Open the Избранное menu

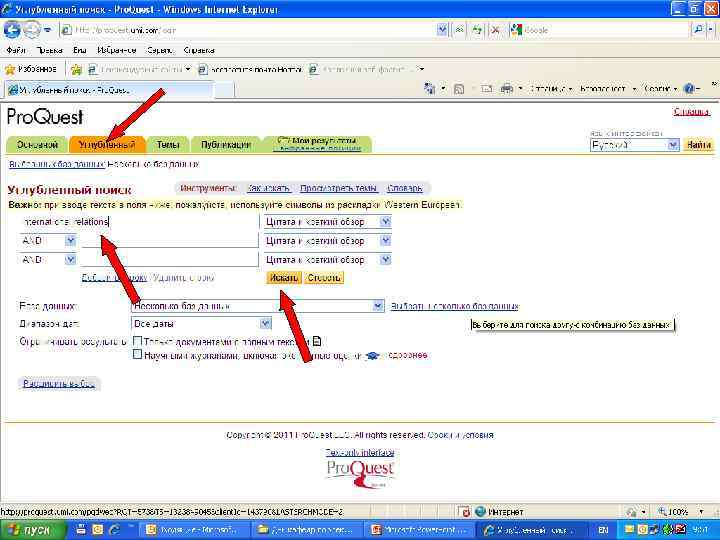[117, 50]
